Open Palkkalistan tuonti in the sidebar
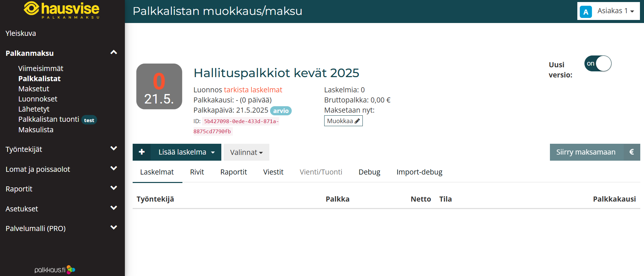Image resolution: width=644 pixels, height=276 pixels. 49,119
